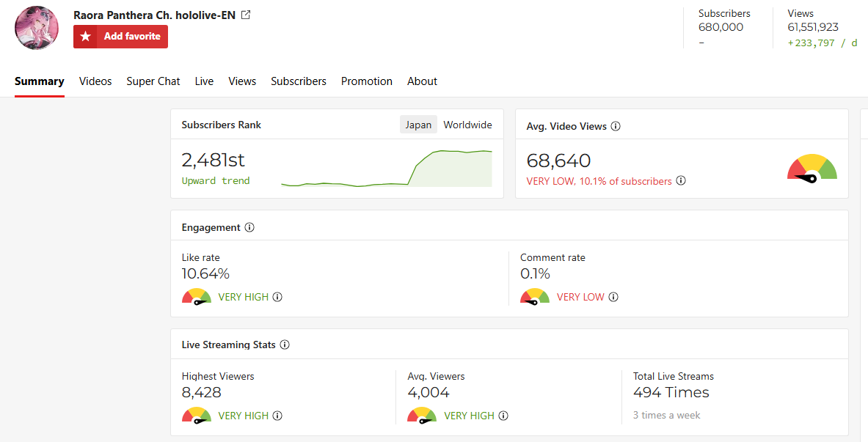Click the 494 Times value

[x=671, y=392]
